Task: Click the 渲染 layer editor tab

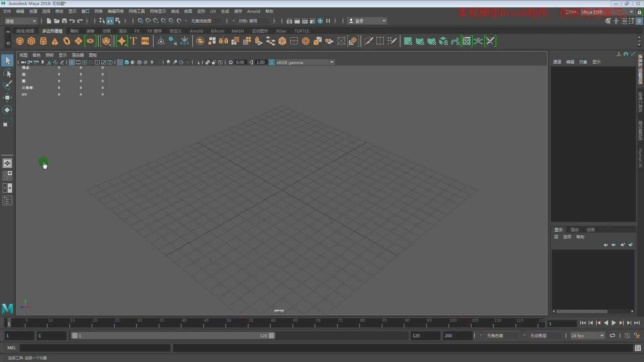Action: (x=575, y=230)
